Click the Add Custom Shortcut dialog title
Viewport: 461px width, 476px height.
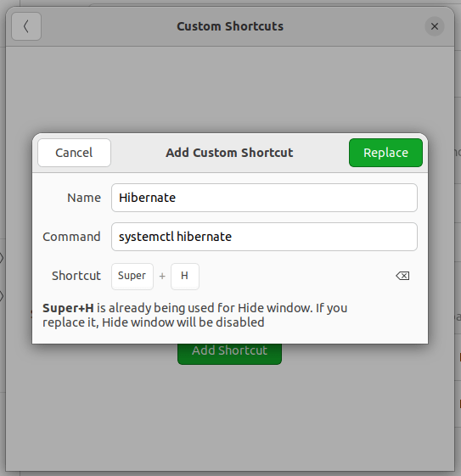click(229, 153)
